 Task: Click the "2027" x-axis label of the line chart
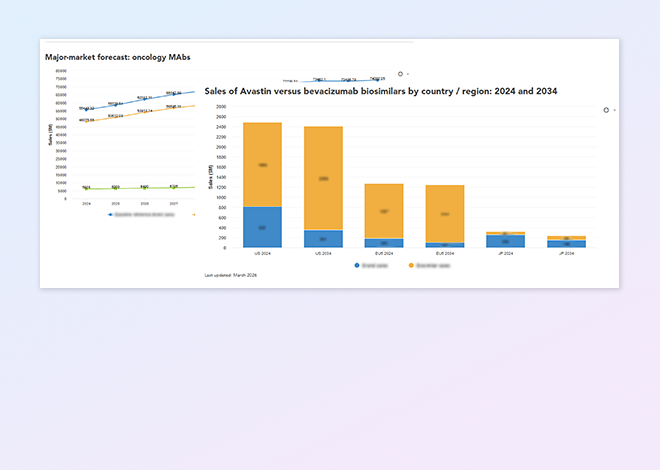[174, 204]
